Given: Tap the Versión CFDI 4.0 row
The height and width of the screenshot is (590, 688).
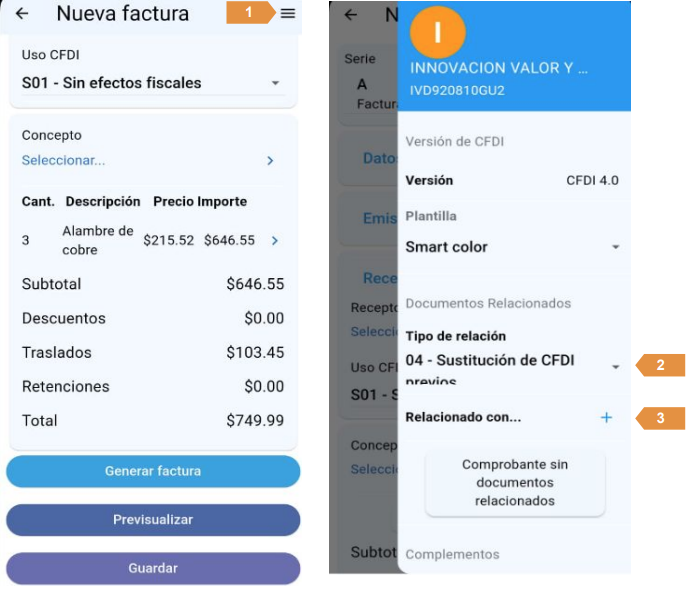Looking at the screenshot, I should (511, 181).
